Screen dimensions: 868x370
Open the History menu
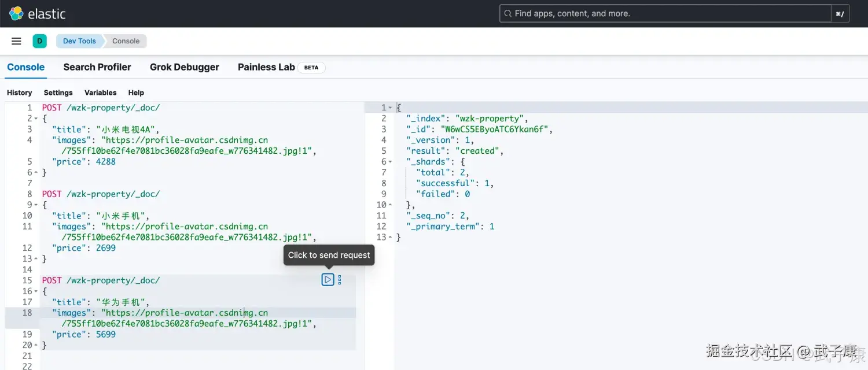tap(19, 92)
